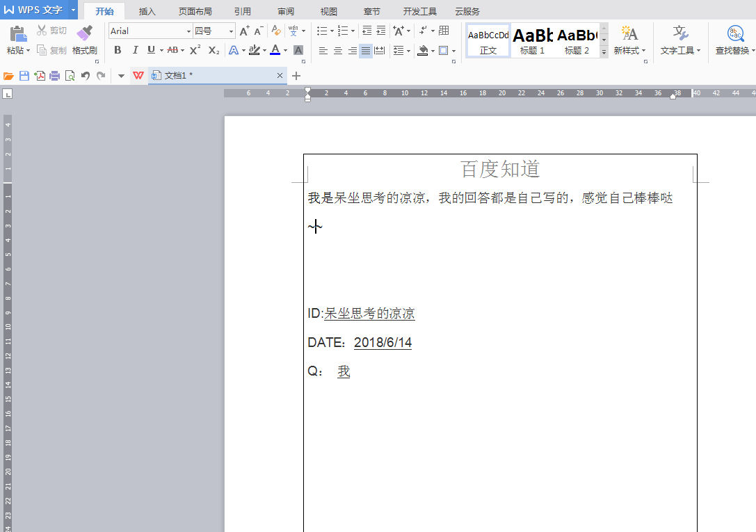The image size is (756, 532).
Task: Apply the 正文 style
Action: [488, 41]
